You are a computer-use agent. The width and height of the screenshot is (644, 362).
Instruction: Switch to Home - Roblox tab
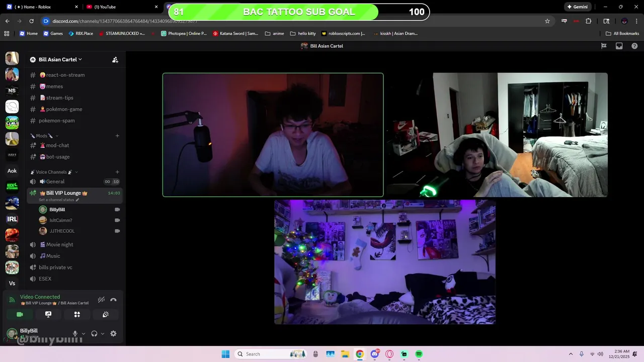click(42, 7)
